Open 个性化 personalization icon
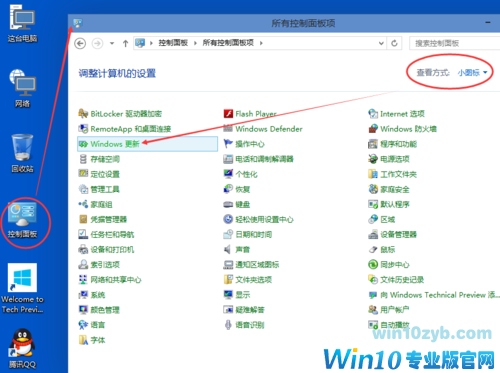Image resolution: width=500 pixels, height=373 pixels. (228, 174)
